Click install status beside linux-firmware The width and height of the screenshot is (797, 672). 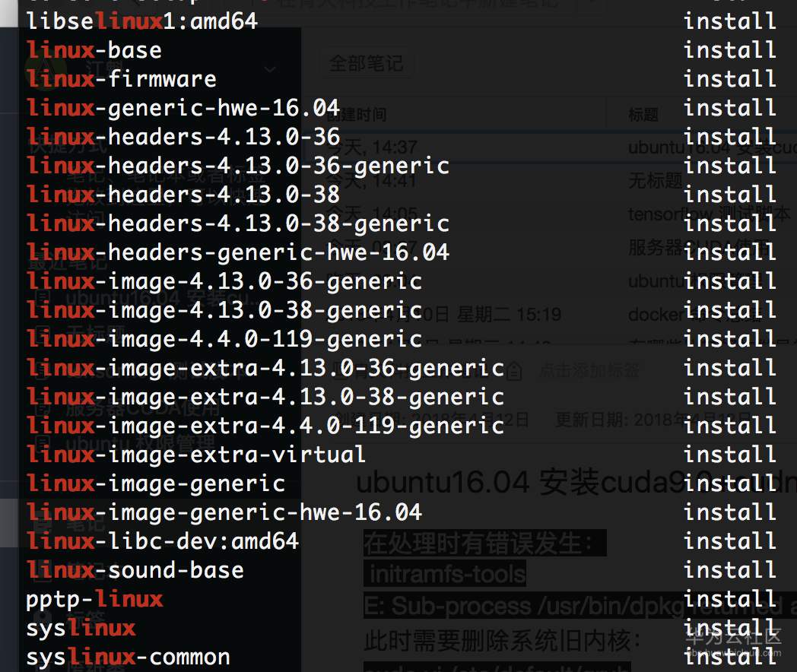coord(730,79)
